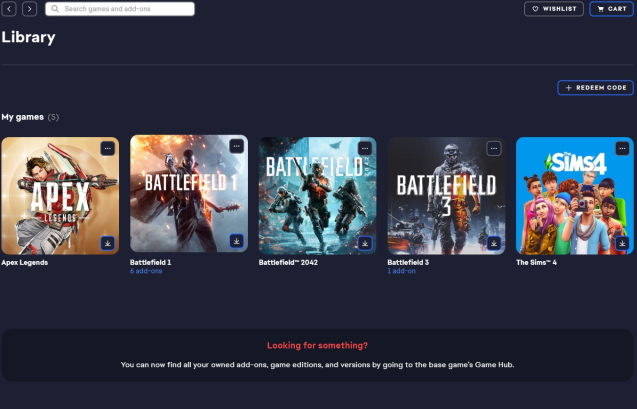Click the Battlefield 3 title text
The image size is (637, 409).
coord(408,262)
